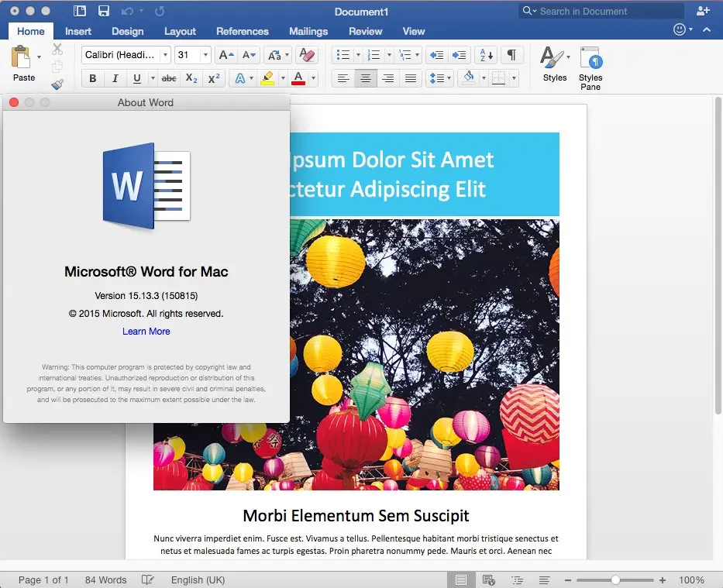Redo the action with the repeat arrow
This screenshot has width=723, height=588.
pos(160,11)
